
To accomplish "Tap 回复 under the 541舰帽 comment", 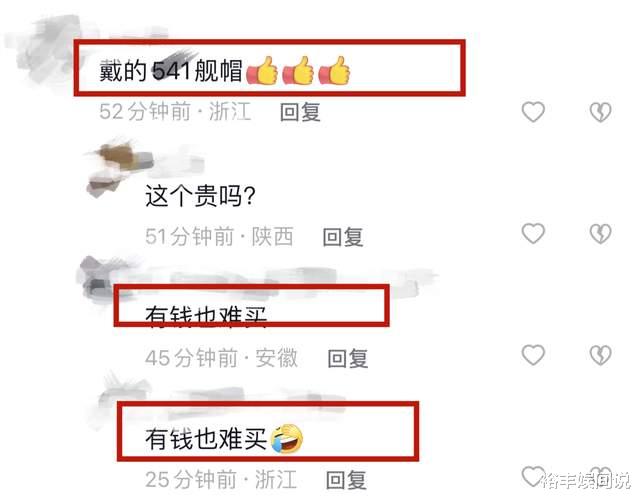I will pyautogui.click(x=300, y=112).
